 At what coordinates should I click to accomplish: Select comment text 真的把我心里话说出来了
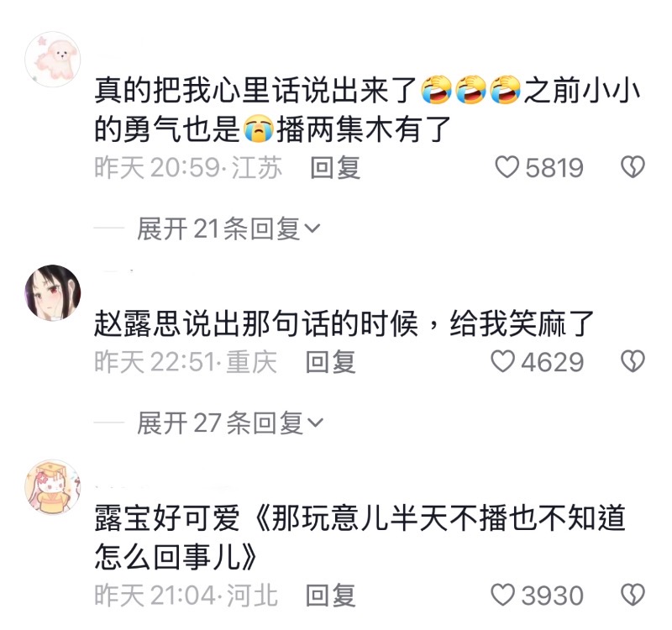coord(255,91)
